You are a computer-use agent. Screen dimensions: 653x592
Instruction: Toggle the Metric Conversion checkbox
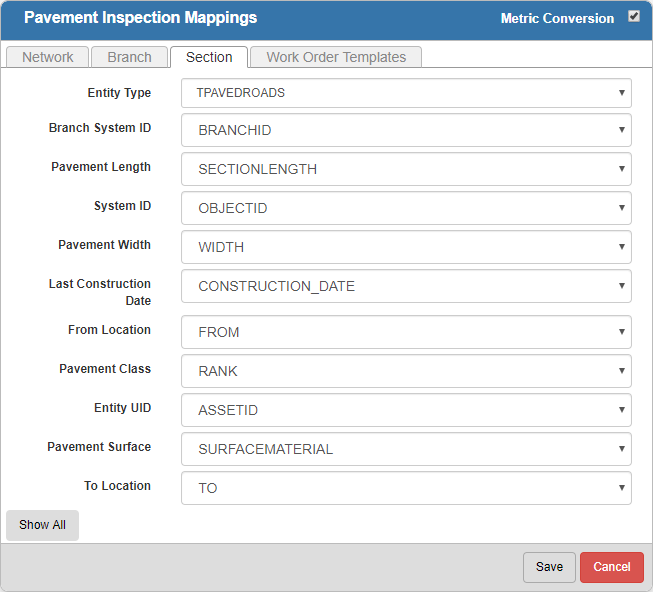(x=634, y=17)
